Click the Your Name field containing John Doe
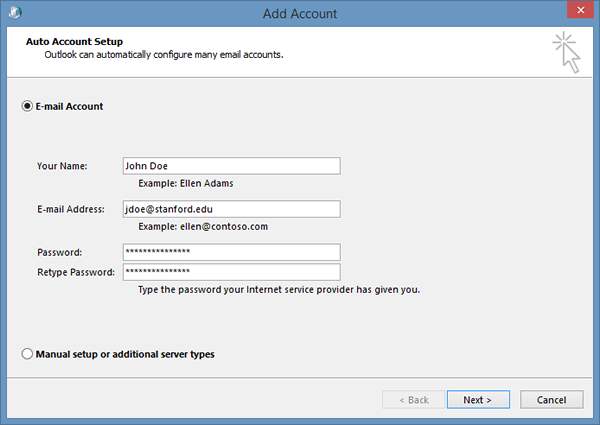600x425 pixels. point(230,166)
